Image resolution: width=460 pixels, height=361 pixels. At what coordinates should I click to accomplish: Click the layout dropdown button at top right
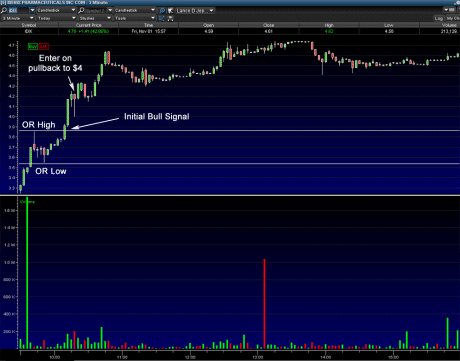point(449,10)
